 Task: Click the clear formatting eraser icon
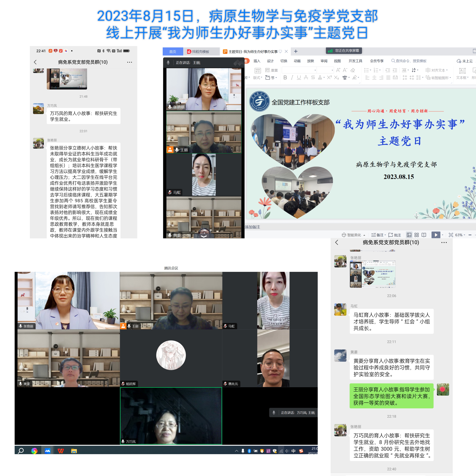tap(353, 70)
